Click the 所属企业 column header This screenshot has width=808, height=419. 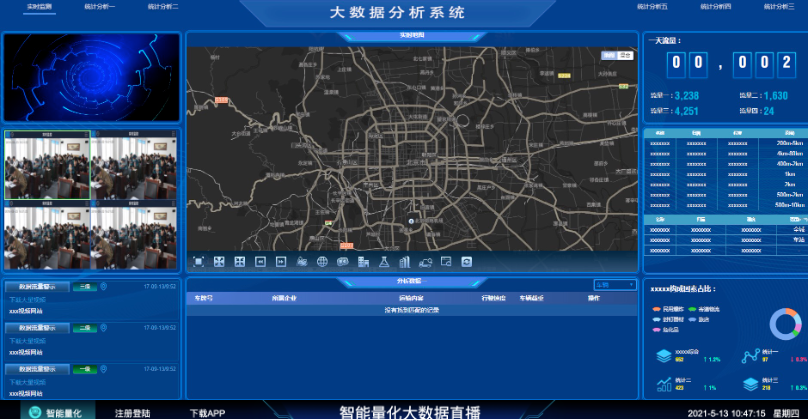284,298
